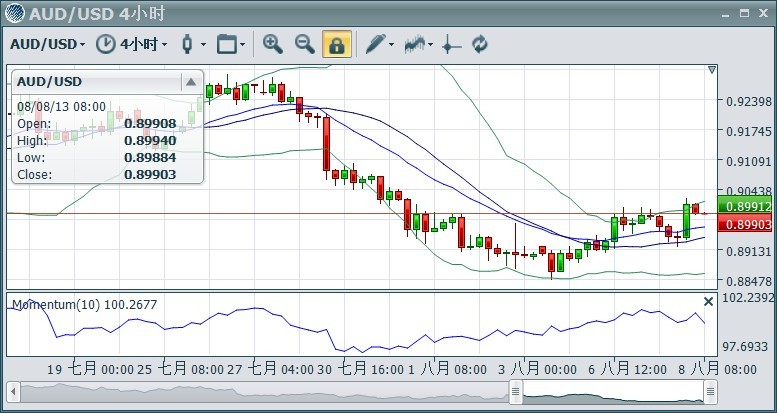Image resolution: width=777 pixels, height=413 pixels.
Task: Open the AUD/USD symbol dropdown
Action: [x=48, y=45]
